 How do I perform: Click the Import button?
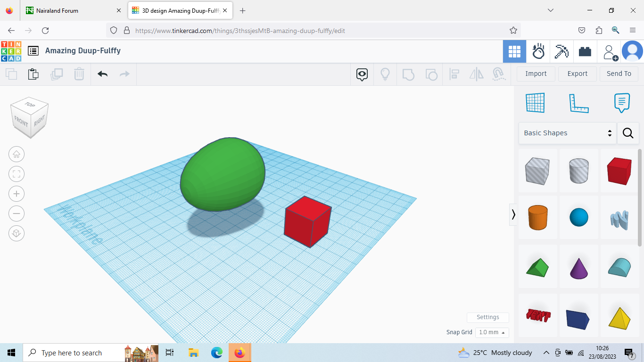coord(536,74)
